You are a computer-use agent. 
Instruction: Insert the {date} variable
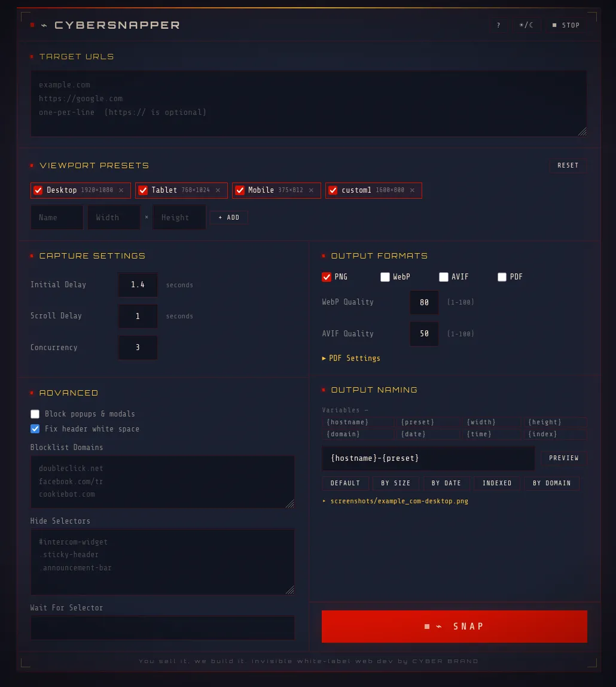click(428, 434)
